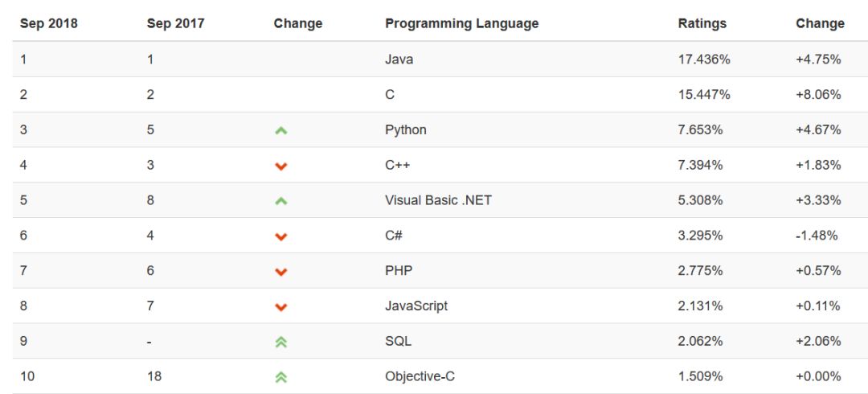The width and height of the screenshot is (868, 394).
Task: Click the -1.48% change value
Action: click(817, 236)
